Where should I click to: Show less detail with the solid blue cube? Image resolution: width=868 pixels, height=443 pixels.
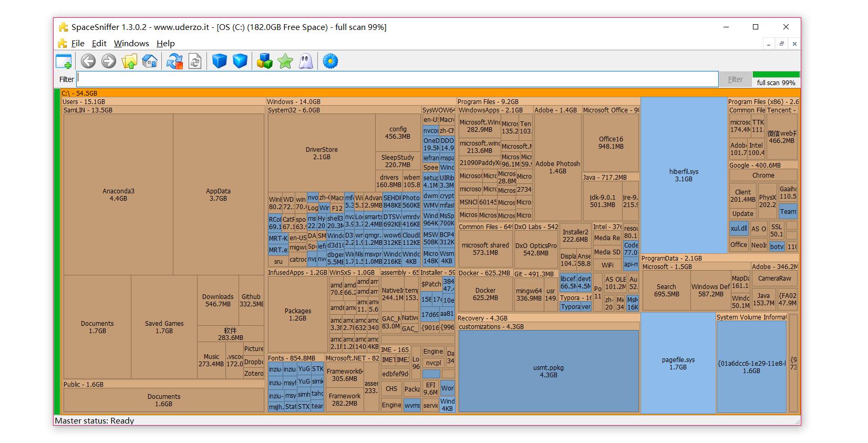point(219,61)
